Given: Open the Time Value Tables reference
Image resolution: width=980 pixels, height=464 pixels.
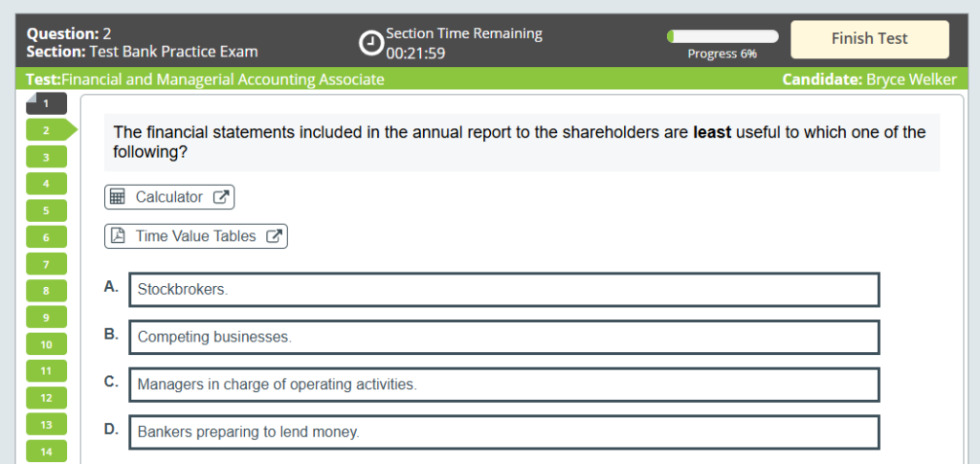Looking at the screenshot, I should coord(196,236).
